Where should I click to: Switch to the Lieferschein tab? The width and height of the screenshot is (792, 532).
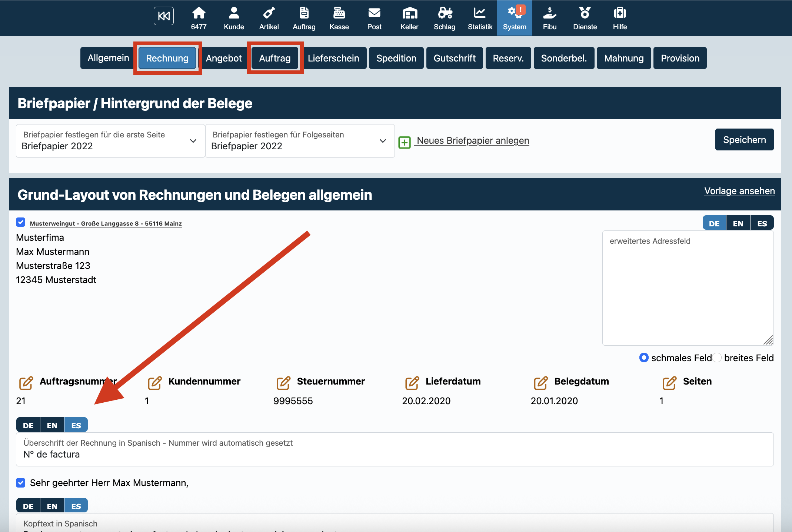tap(333, 58)
